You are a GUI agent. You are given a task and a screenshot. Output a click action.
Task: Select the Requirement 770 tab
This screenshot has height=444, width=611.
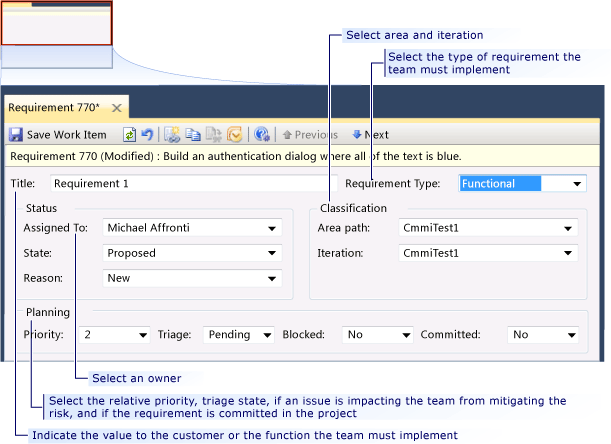pyautogui.click(x=54, y=108)
